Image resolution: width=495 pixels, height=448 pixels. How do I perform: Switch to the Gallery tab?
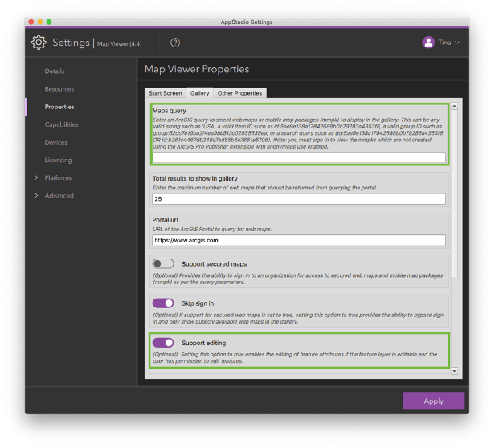click(199, 93)
